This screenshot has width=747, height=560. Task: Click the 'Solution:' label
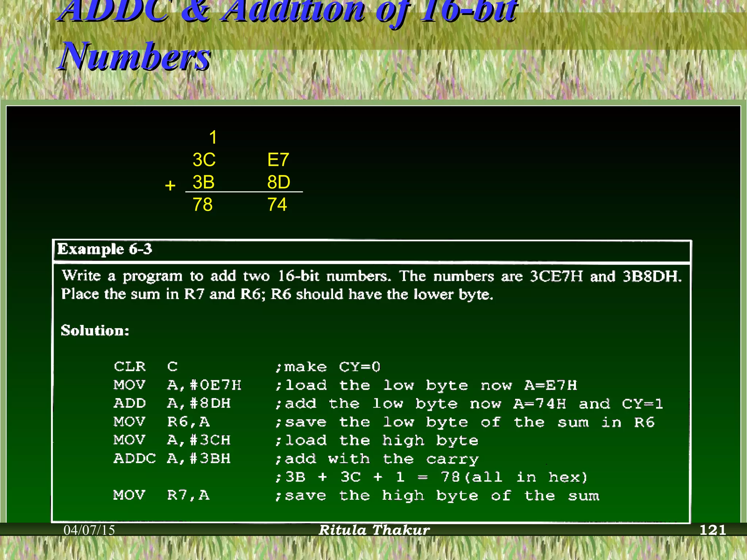coord(95,330)
